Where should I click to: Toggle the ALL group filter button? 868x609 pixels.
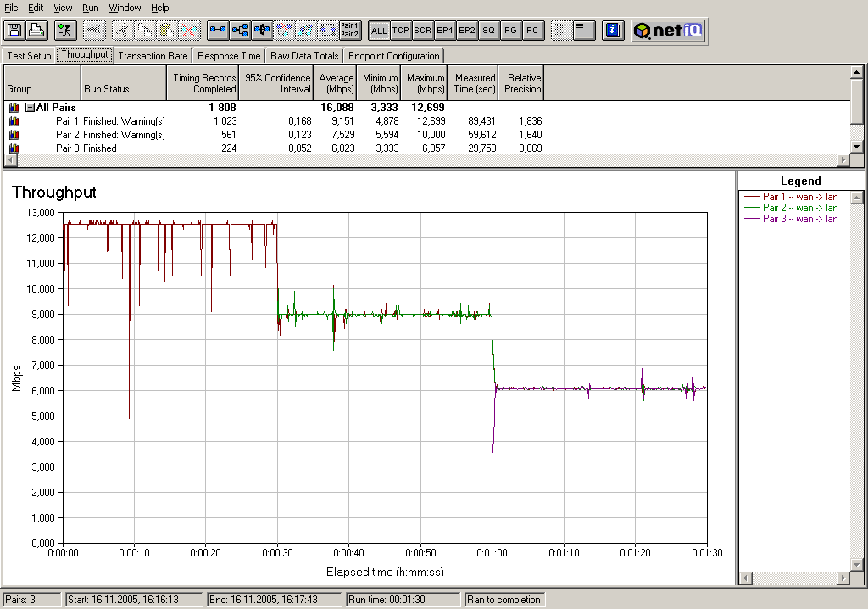tap(379, 31)
